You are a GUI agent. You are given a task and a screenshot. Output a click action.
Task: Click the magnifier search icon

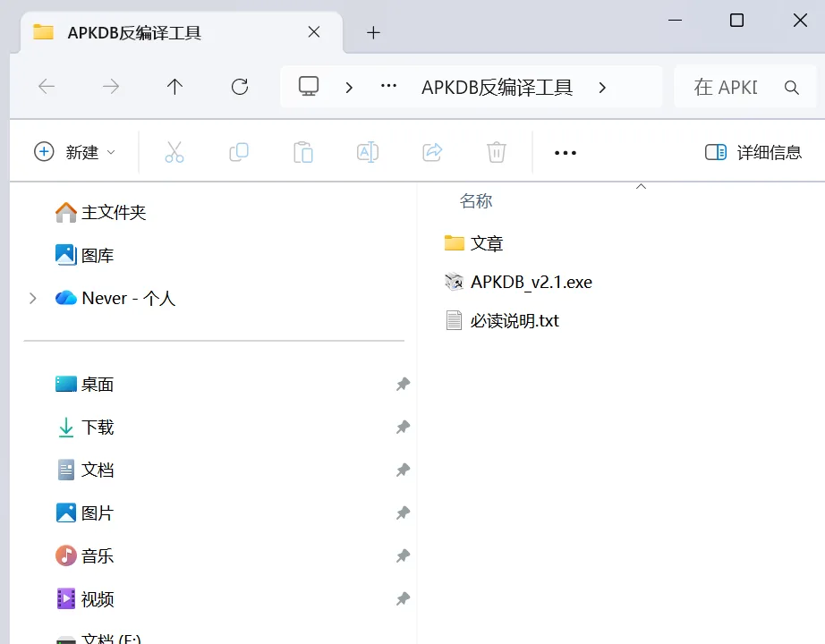coord(791,88)
